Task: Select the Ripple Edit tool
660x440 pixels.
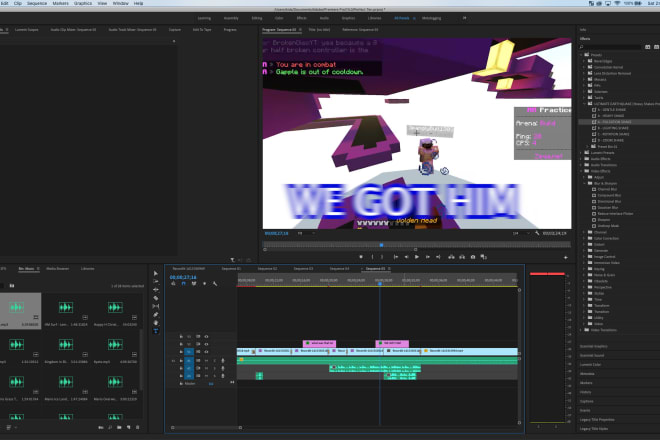Action: click(x=156, y=290)
